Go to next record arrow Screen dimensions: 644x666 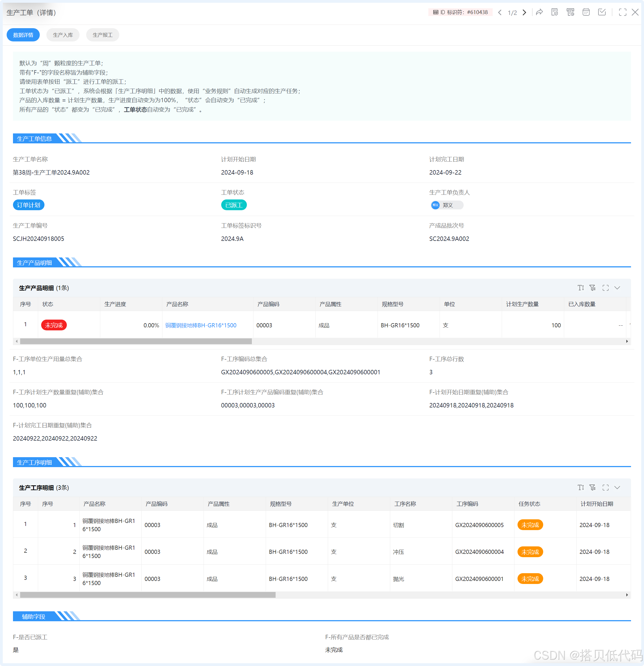click(x=524, y=13)
